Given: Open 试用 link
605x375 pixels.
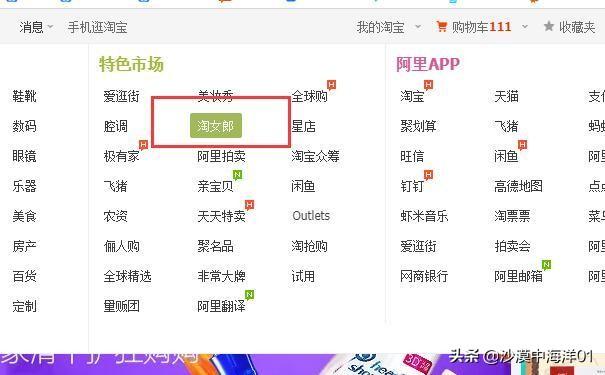Looking at the screenshot, I should [x=303, y=276].
